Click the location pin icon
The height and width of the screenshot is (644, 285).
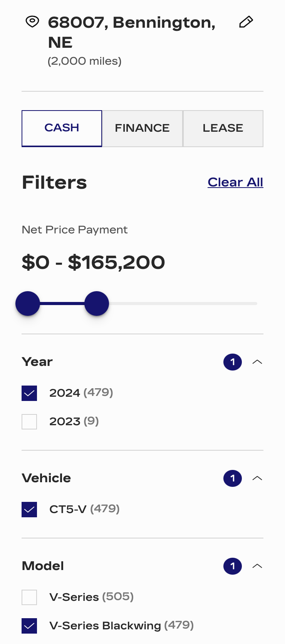[x=32, y=22]
